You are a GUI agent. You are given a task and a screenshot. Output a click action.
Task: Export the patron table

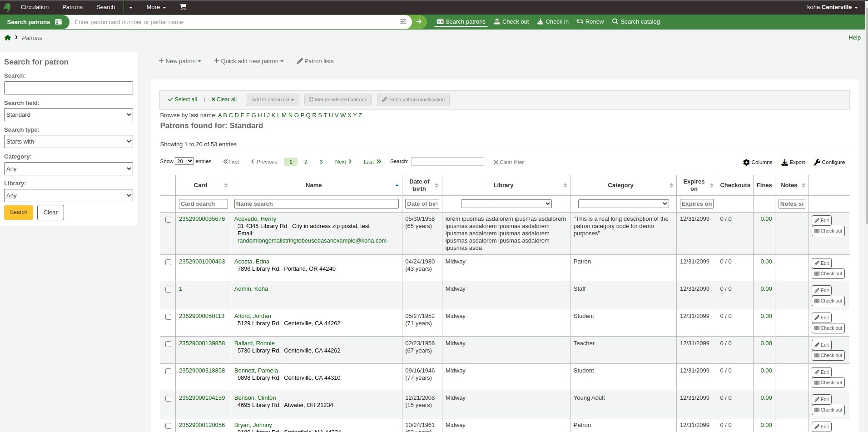click(x=793, y=162)
